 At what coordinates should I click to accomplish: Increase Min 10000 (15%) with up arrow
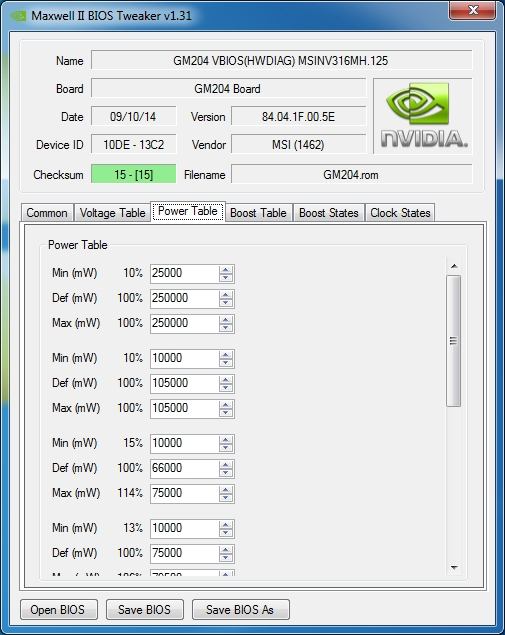tap(226, 440)
